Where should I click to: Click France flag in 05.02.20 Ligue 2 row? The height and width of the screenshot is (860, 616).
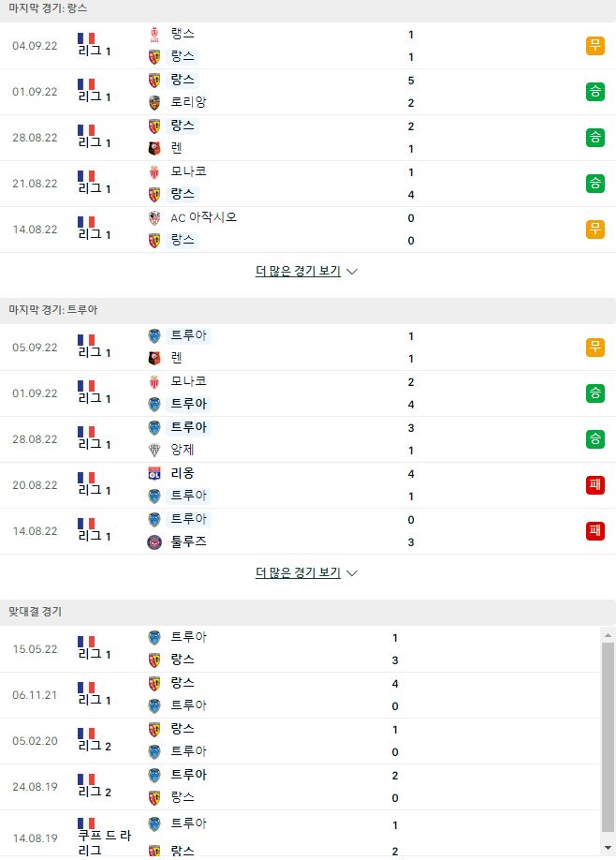86,734
